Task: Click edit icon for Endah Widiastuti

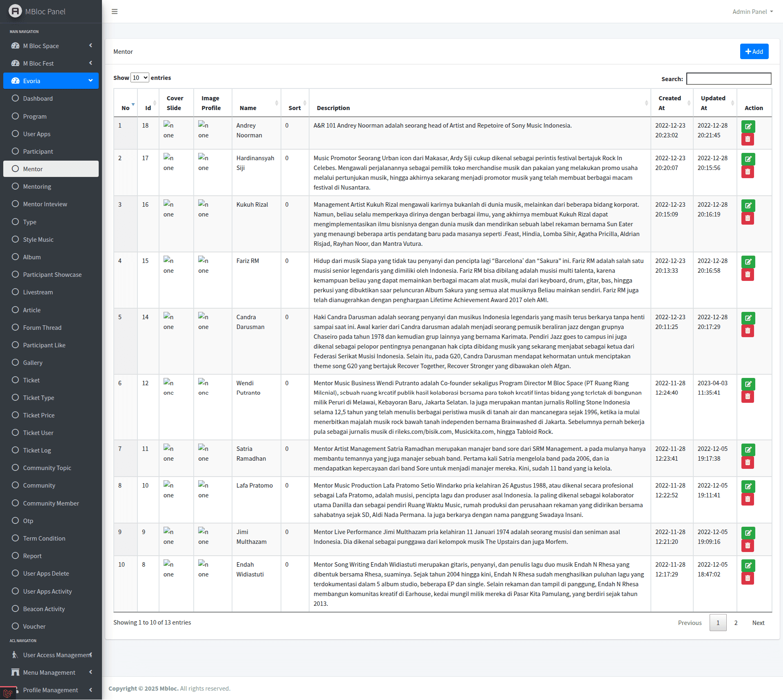Action: click(748, 565)
